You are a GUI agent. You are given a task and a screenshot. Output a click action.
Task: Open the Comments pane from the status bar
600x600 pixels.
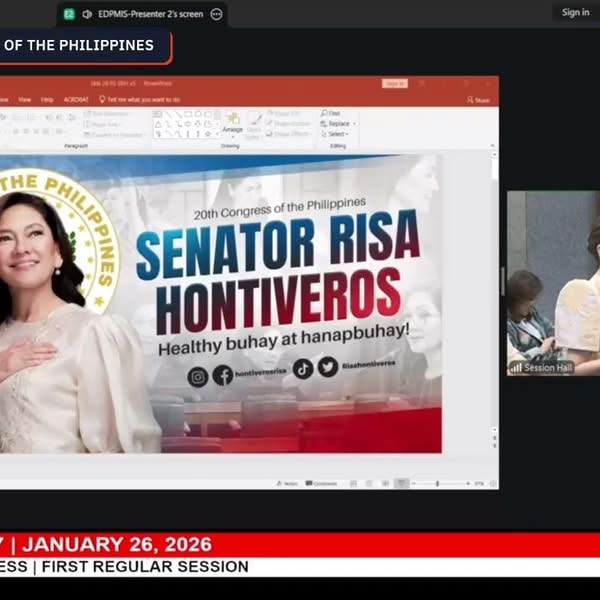tap(323, 483)
